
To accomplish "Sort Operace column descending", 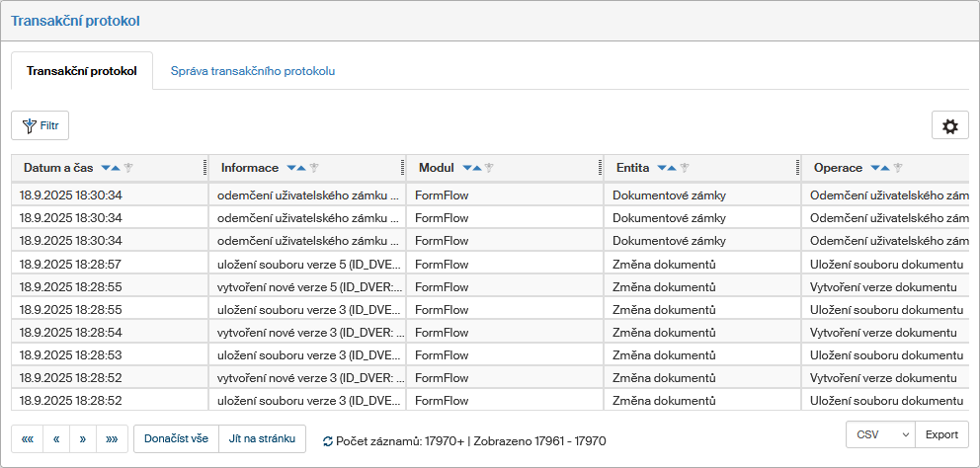I will [x=875, y=168].
